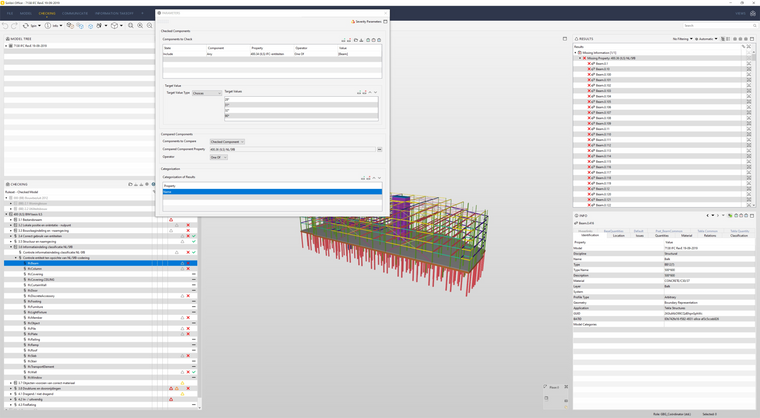Image resolution: width=760 pixels, height=418 pixels.
Task: Open the COMMUNICATE layout tab
Action: (x=75, y=14)
